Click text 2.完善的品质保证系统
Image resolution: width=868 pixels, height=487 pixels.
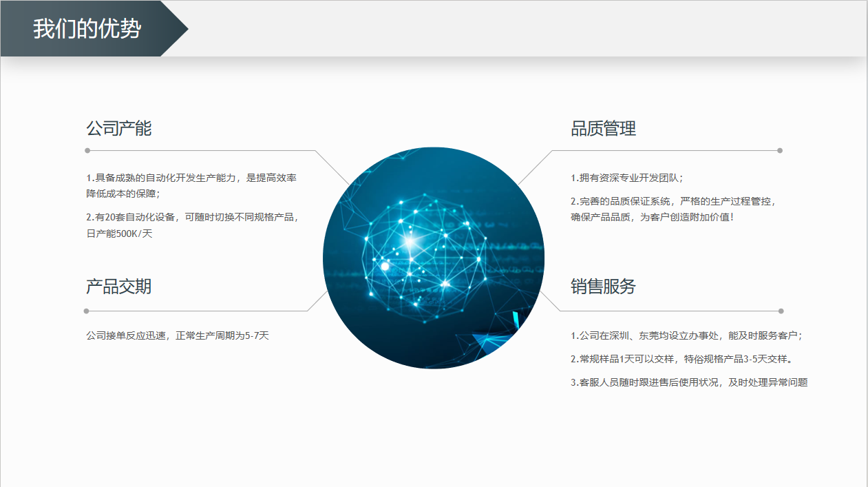coord(620,201)
